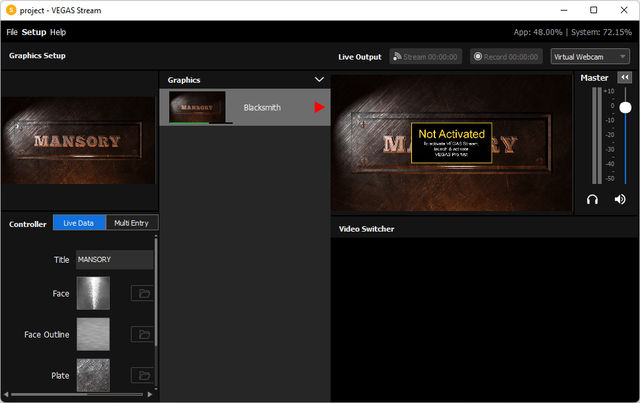Viewport: 640px width, 403px height.
Task: Expand the Graphics list chevron
Action: pos(319,79)
